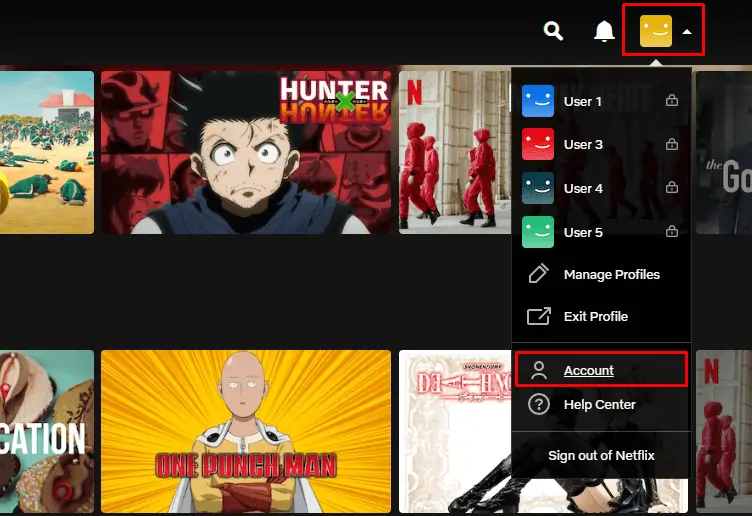Open the cupcakes thumbnail at left

pyautogui.click(x=47, y=431)
